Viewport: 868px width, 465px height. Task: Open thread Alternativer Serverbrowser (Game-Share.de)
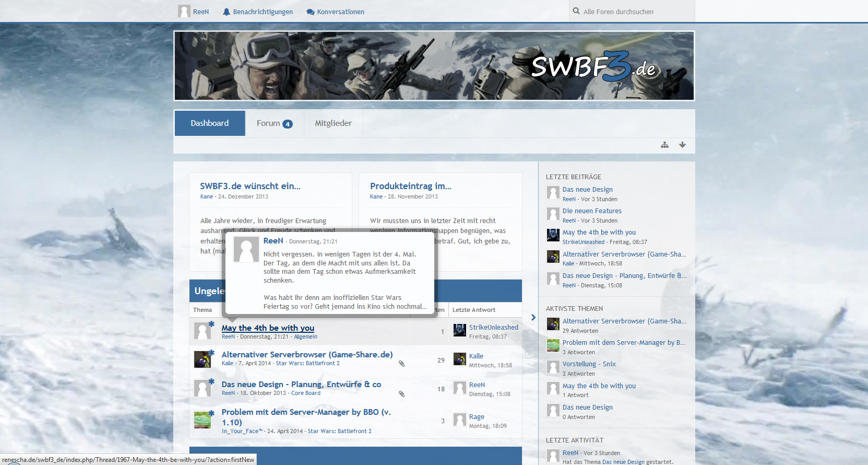tap(307, 354)
